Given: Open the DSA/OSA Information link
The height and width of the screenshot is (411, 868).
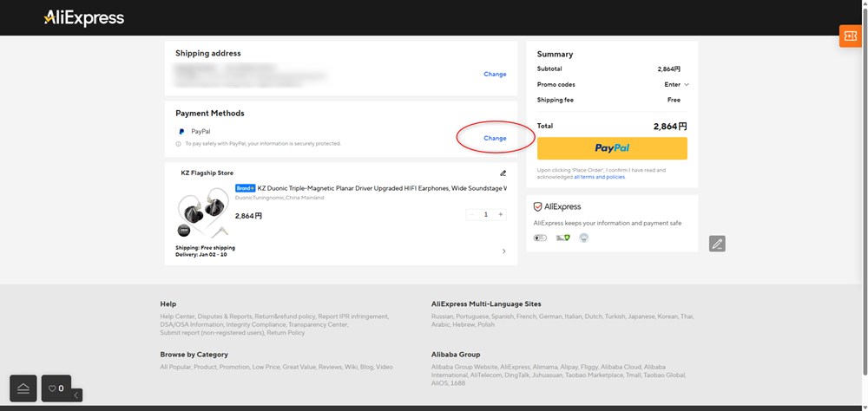Looking at the screenshot, I should coord(191,324).
